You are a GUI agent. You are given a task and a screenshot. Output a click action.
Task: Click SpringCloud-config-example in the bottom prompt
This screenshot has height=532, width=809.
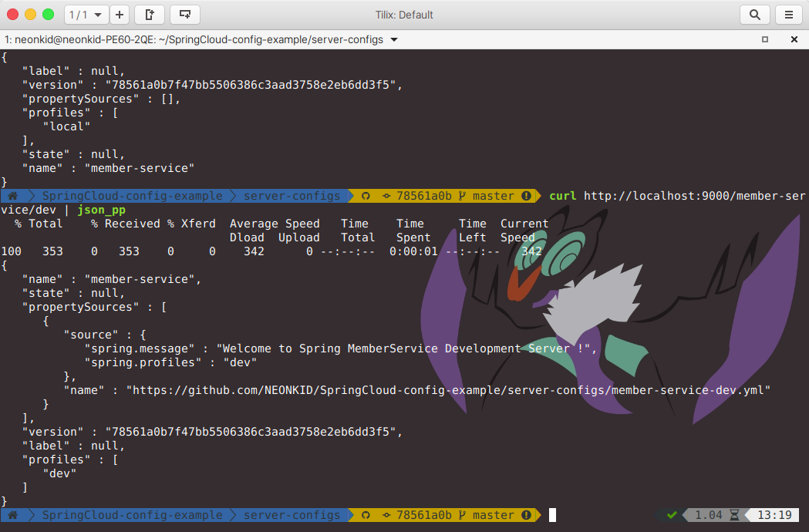coord(132,515)
